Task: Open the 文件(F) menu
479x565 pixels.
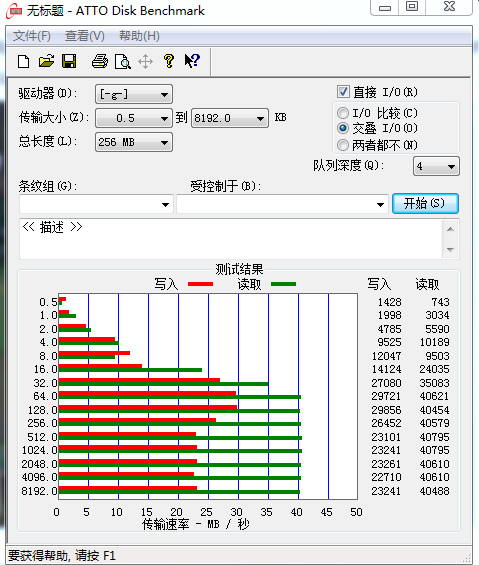Action: tap(32, 36)
